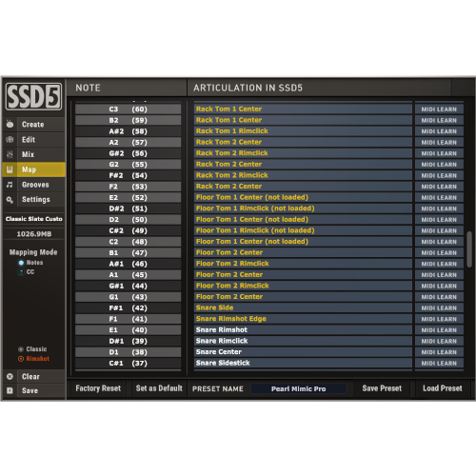The width and height of the screenshot is (476, 476).
Task: Click note cell C#2 (49)
Action: (x=129, y=230)
